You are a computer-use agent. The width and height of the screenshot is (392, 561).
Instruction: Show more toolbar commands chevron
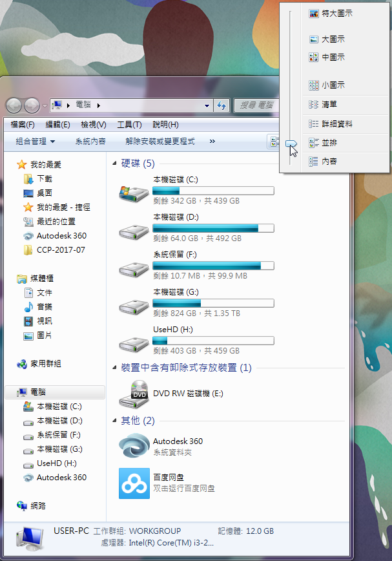click(212, 142)
